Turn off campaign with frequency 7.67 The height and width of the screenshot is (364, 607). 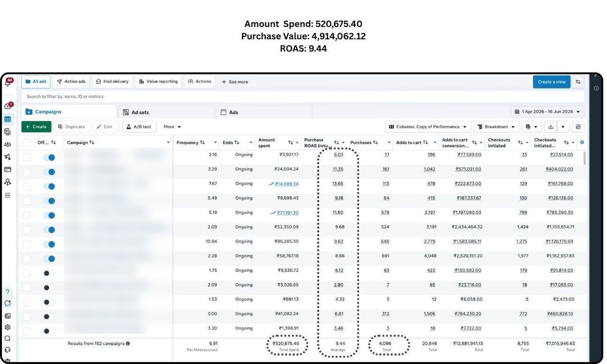49,186
